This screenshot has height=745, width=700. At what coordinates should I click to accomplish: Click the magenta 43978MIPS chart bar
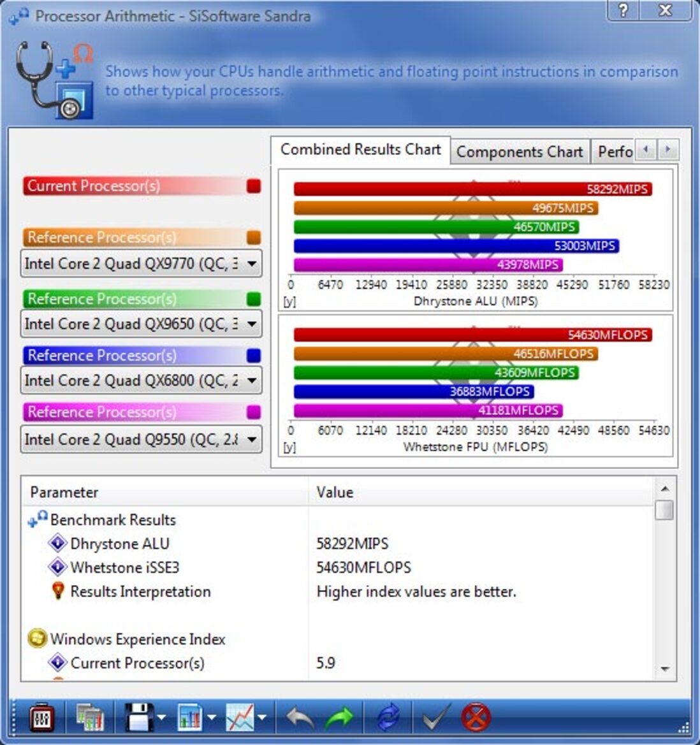point(428,264)
